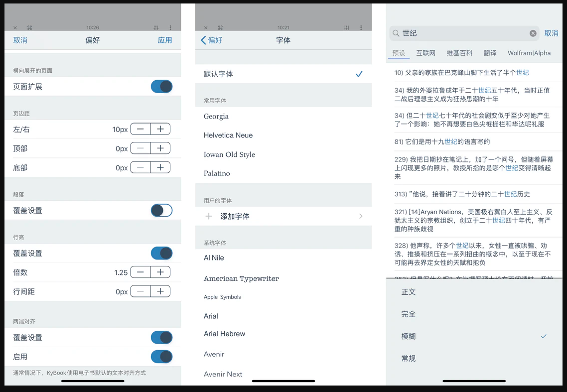Expand the 添加字体 row chevron
Image resolution: width=567 pixels, height=392 pixels.
coord(361,216)
